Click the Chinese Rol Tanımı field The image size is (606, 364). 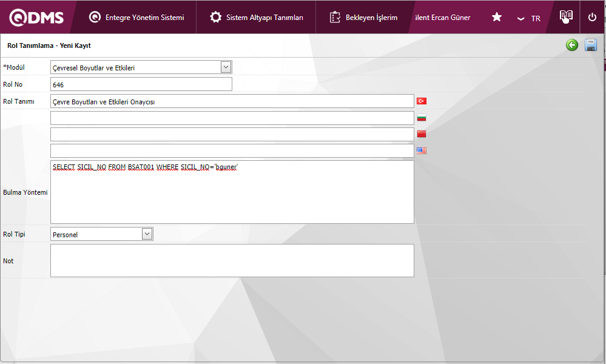232,135
